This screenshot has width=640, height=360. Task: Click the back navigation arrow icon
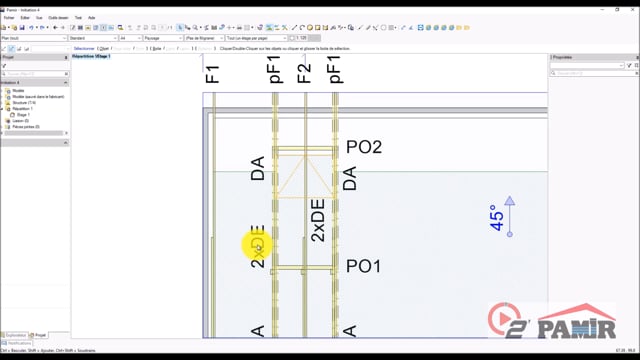pos(56,28)
